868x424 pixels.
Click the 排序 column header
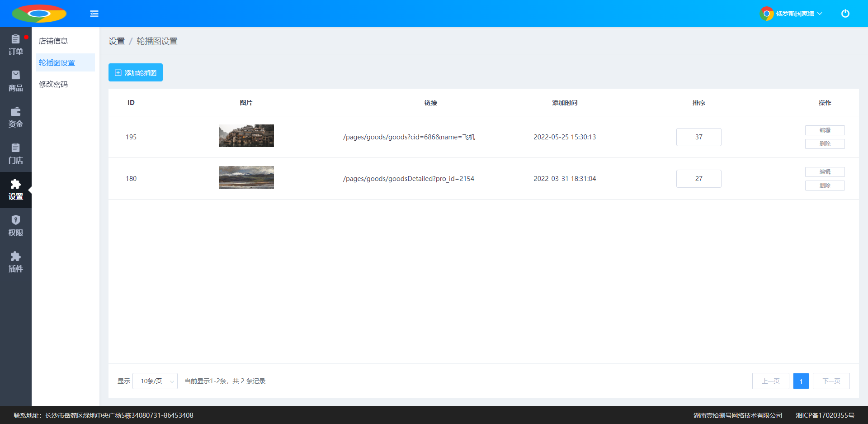click(x=699, y=103)
